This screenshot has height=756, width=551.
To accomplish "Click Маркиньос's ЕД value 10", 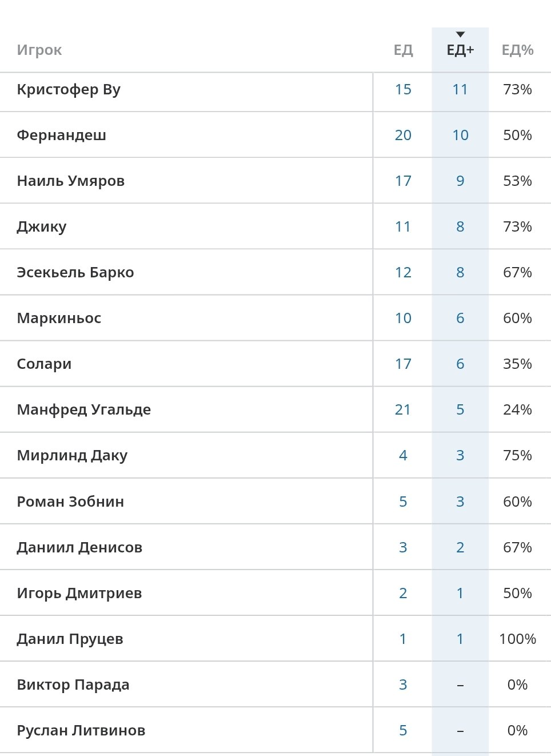I will (403, 319).
